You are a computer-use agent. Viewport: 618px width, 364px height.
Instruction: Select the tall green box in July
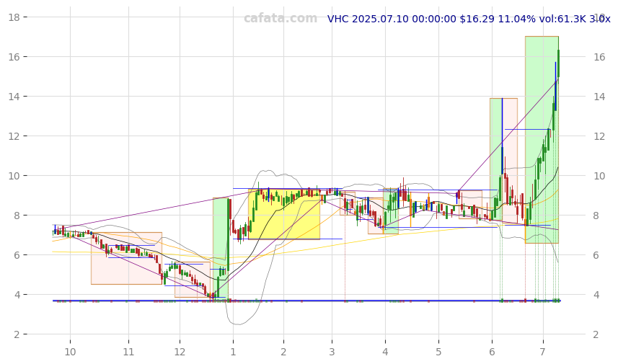pos(542,139)
